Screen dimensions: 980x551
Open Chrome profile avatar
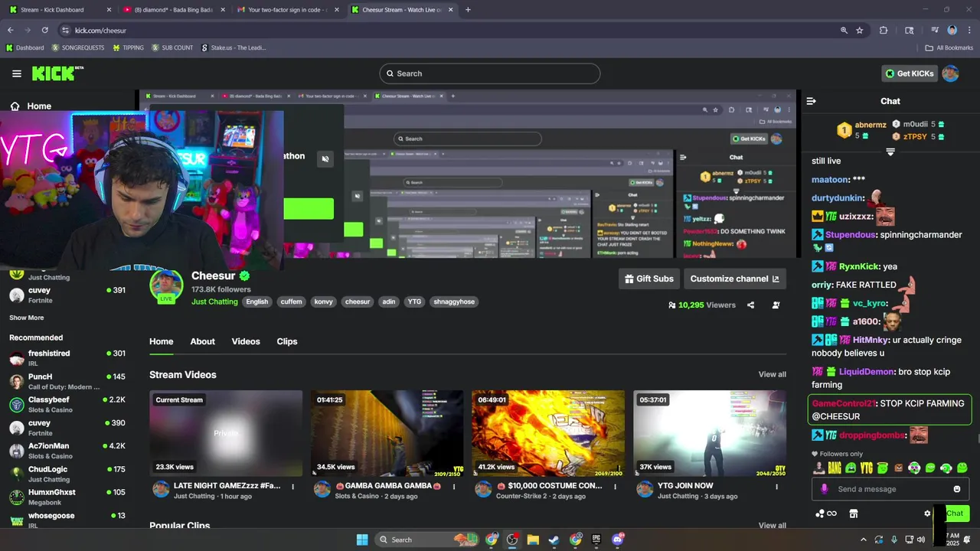point(952,31)
